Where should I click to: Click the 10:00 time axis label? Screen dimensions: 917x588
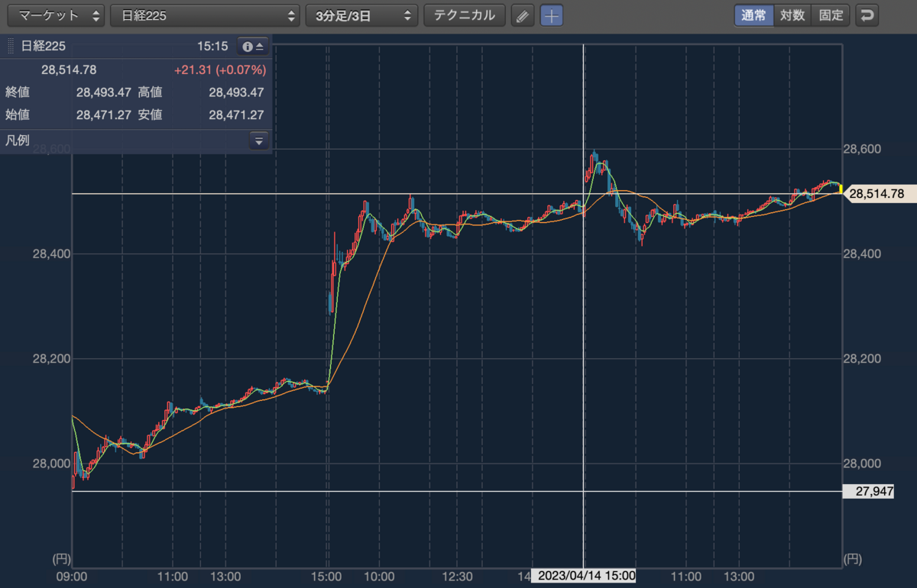(x=378, y=577)
